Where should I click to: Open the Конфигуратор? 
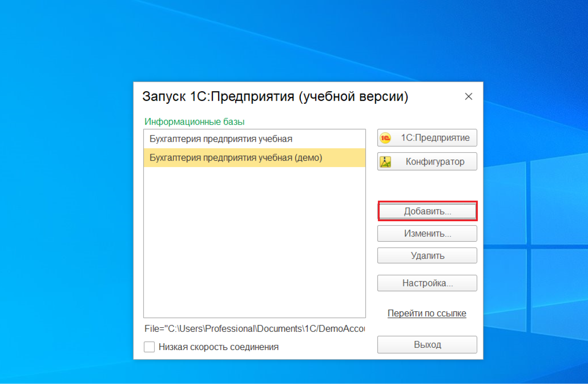pyautogui.click(x=427, y=161)
